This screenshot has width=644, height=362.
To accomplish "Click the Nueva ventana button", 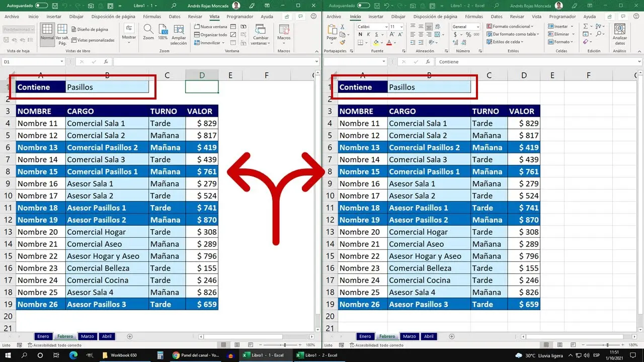I will tap(210, 27).
